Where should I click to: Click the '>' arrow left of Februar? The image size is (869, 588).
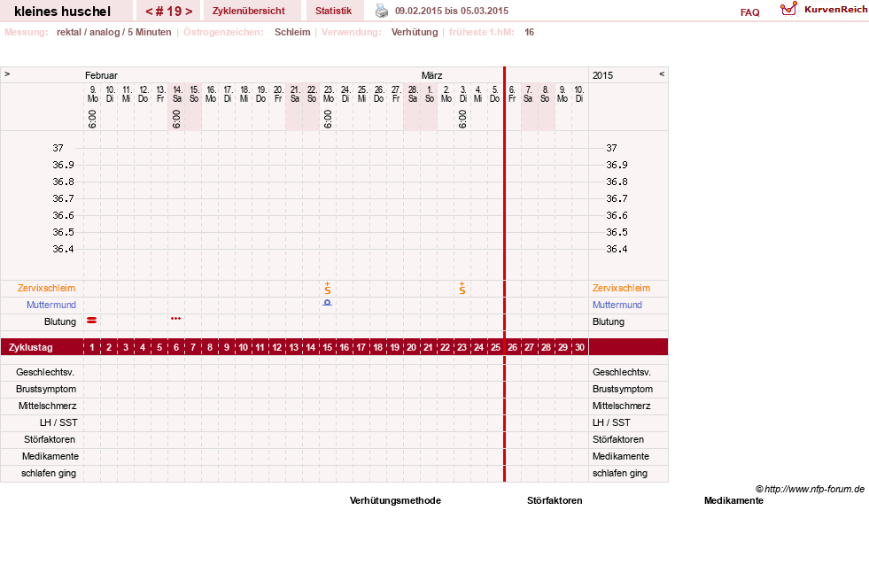pos(7,73)
